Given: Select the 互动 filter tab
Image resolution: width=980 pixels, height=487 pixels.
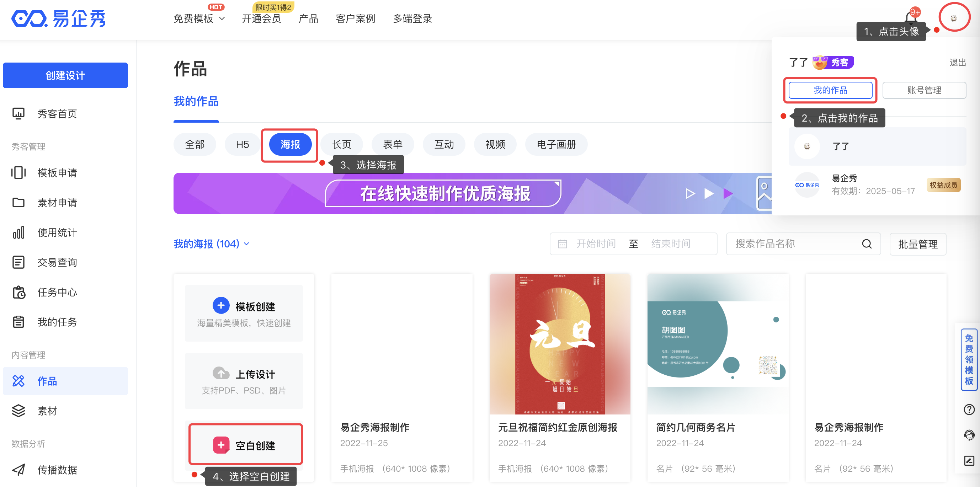Looking at the screenshot, I should coord(444,144).
